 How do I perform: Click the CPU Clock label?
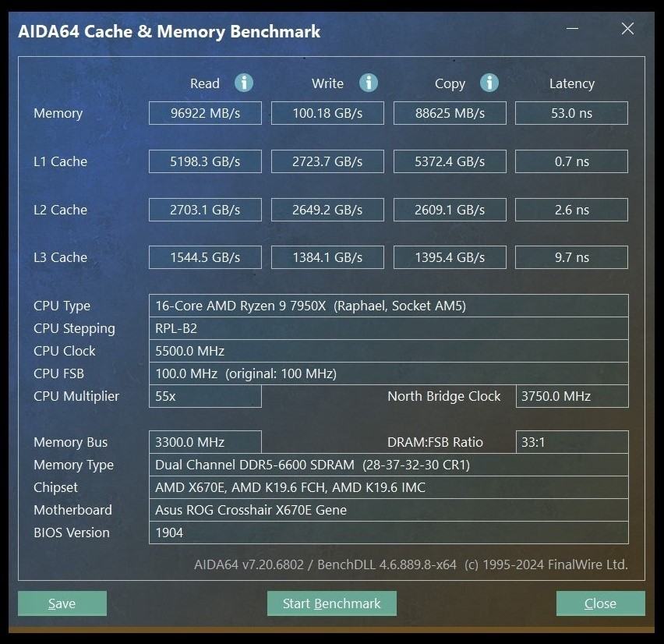65,351
